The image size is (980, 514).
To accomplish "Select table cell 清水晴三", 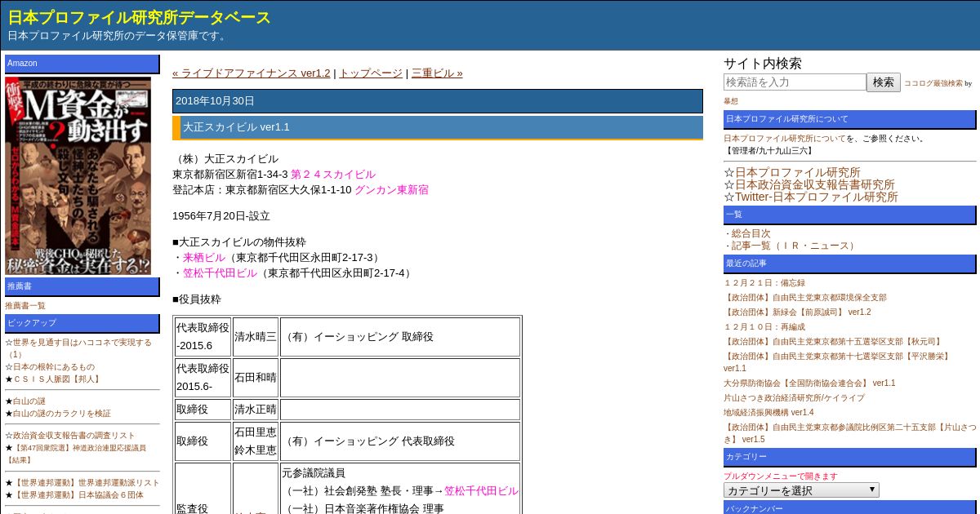I will tap(256, 337).
